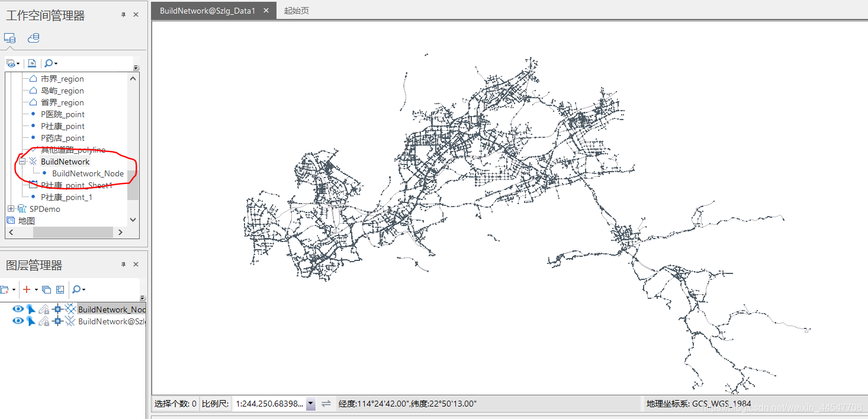Click the coordinate swap arrows icon
Image resolution: width=868 pixels, height=419 pixels.
tap(326, 404)
